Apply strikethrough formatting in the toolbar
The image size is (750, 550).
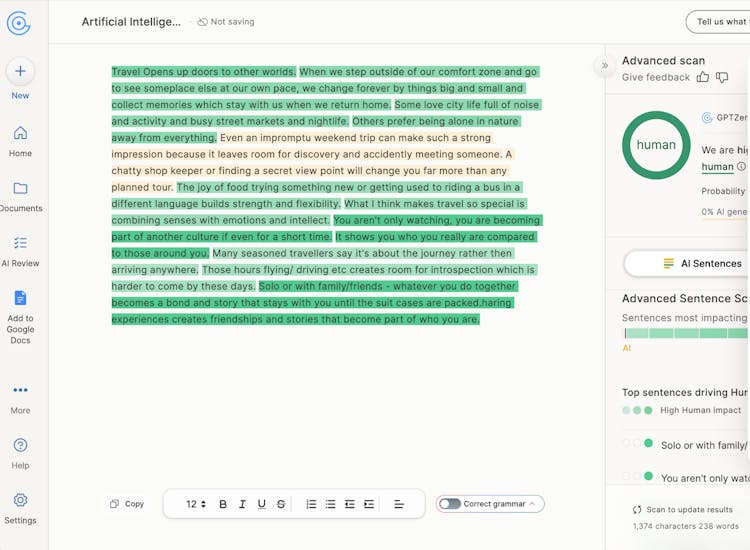[x=281, y=505]
